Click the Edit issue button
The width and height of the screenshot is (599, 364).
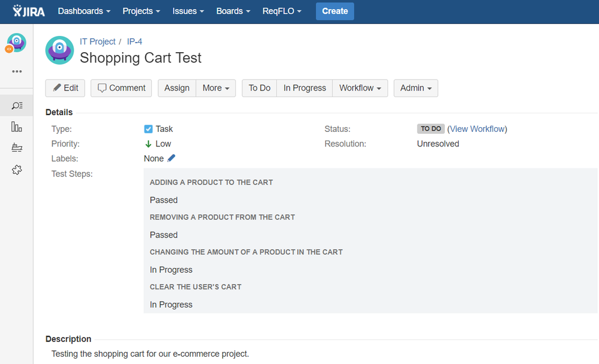pyautogui.click(x=65, y=88)
